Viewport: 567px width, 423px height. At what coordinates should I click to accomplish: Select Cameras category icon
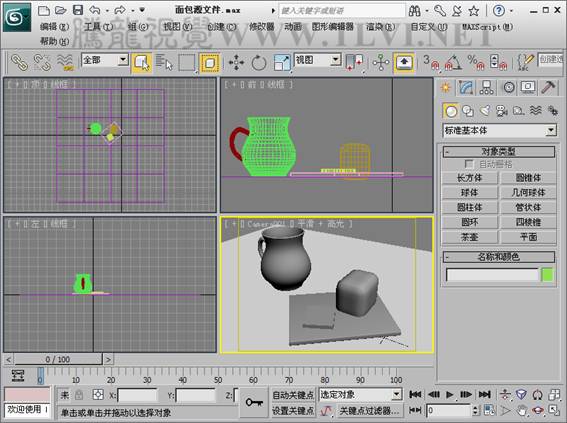(502, 111)
